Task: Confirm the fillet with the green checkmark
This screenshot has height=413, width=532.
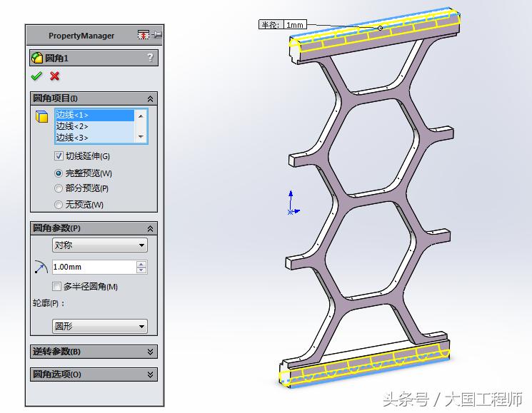Action: point(36,76)
